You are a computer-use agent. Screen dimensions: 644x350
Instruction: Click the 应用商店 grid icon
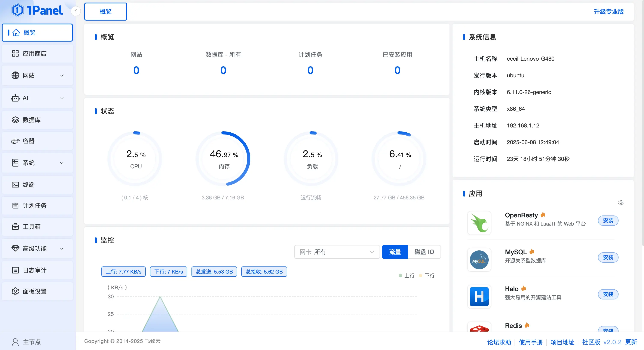click(15, 54)
